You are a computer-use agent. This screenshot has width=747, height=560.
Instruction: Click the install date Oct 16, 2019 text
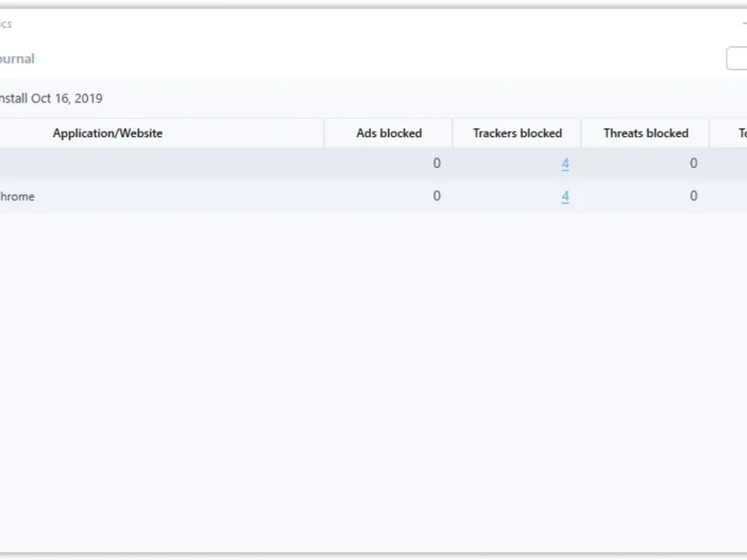tap(51, 98)
